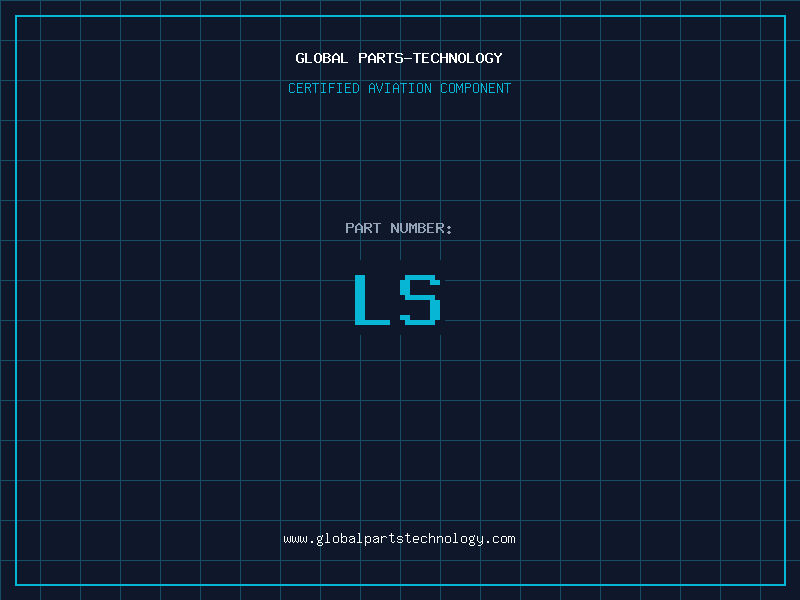The width and height of the screenshot is (800, 600).
Task: Click the GLOBAL PARTS-TECHNOLOGY heading
Action: pos(399,58)
